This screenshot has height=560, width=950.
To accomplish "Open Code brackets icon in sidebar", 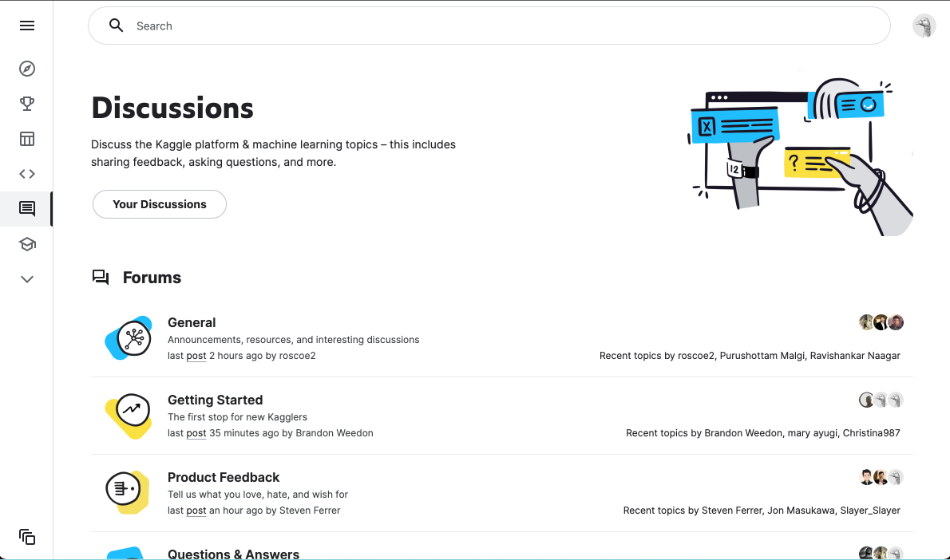I will 26,174.
